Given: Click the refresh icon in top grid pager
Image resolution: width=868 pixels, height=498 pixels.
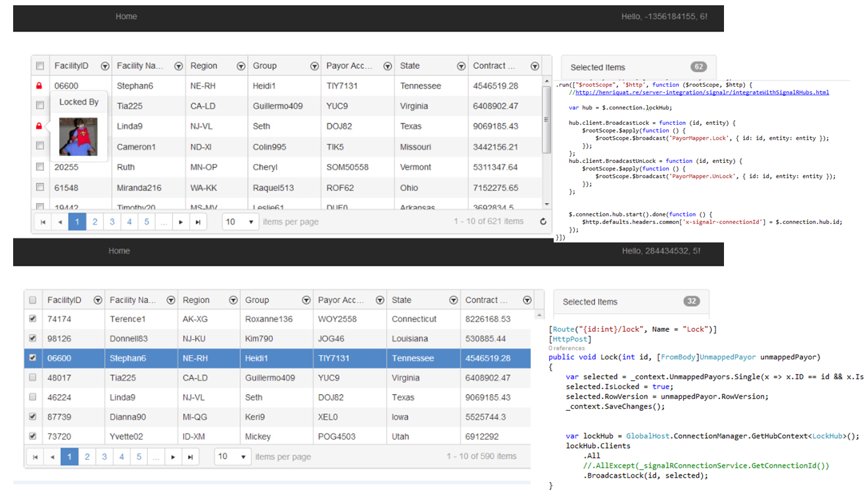Looking at the screenshot, I should point(543,222).
